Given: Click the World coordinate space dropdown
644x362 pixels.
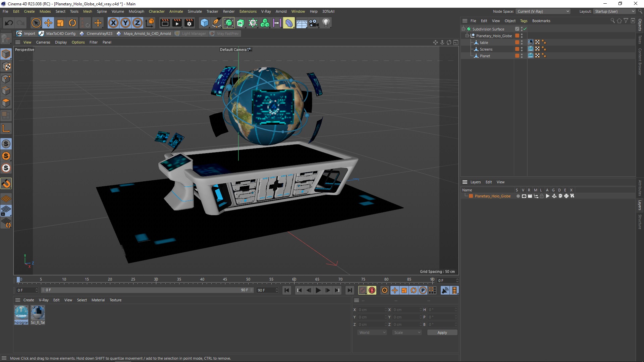Looking at the screenshot, I should tap(372, 333).
